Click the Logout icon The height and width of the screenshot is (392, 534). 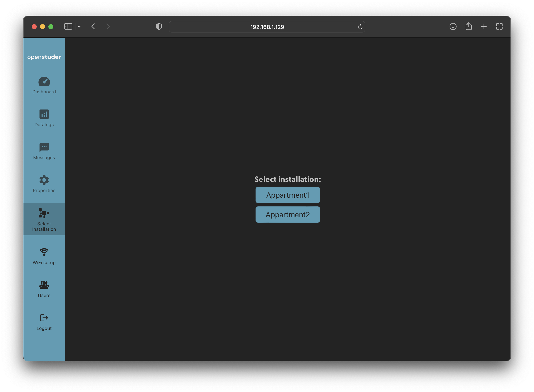point(44,318)
